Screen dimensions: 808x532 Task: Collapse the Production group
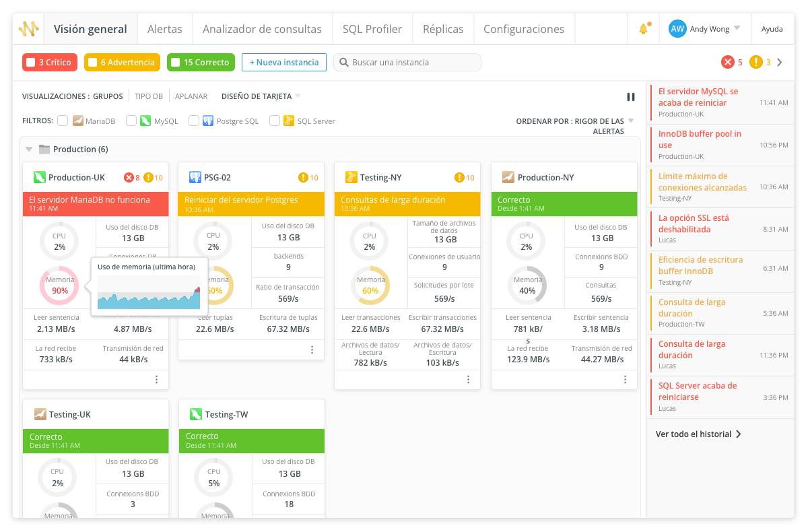29,149
